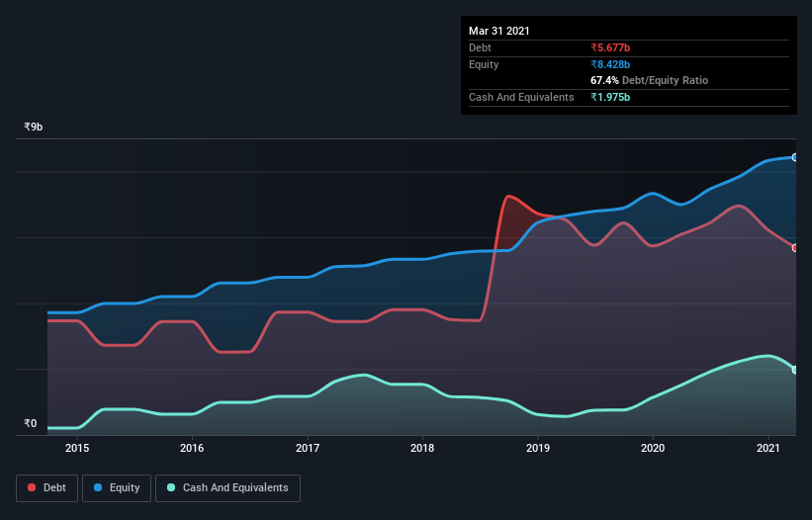The width and height of the screenshot is (812, 520).
Task: Toggle the Equity legend button
Action: coord(117,488)
